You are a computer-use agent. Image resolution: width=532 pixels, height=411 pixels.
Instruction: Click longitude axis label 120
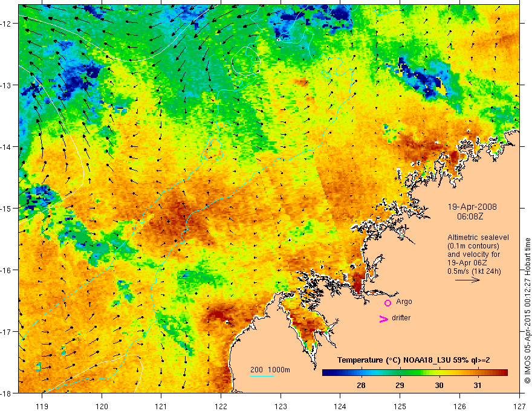tap(102, 406)
